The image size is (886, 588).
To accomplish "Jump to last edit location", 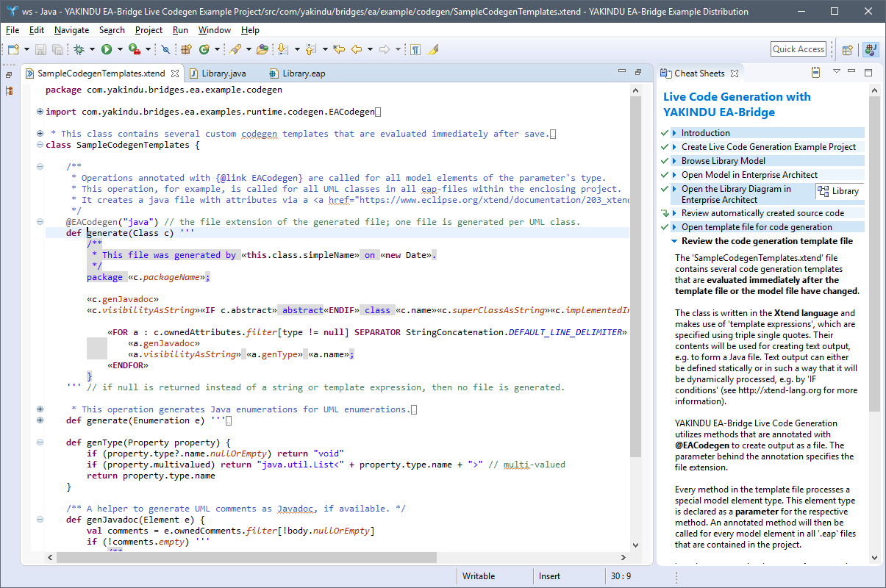I will point(338,49).
